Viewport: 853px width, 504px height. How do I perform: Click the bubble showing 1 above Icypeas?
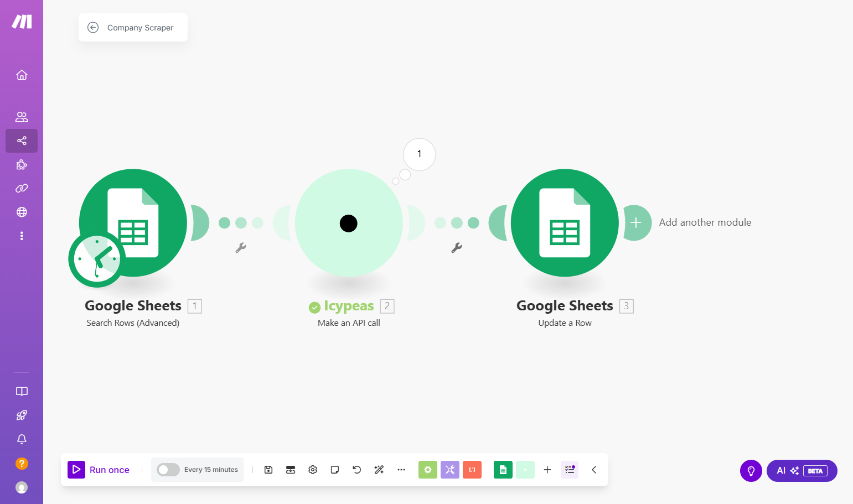click(419, 154)
